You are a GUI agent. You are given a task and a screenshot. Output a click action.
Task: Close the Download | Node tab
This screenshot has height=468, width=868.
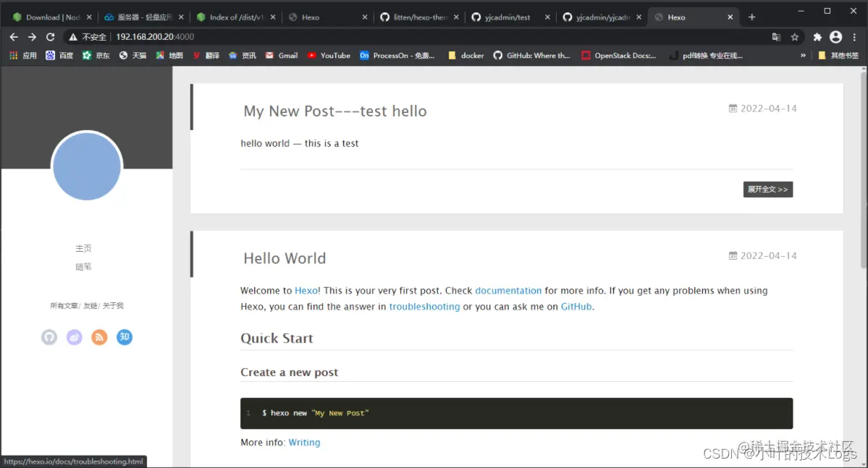89,17
